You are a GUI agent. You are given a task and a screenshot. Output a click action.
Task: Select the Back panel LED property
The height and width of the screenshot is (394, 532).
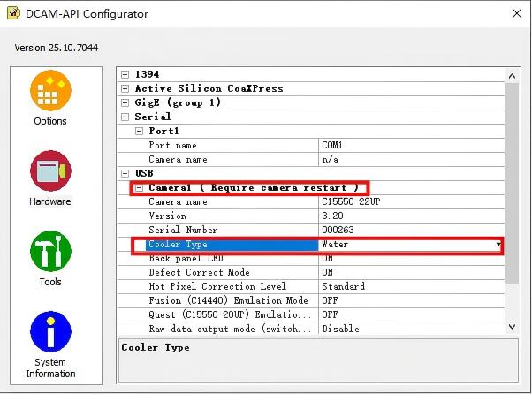pos(186,259)
